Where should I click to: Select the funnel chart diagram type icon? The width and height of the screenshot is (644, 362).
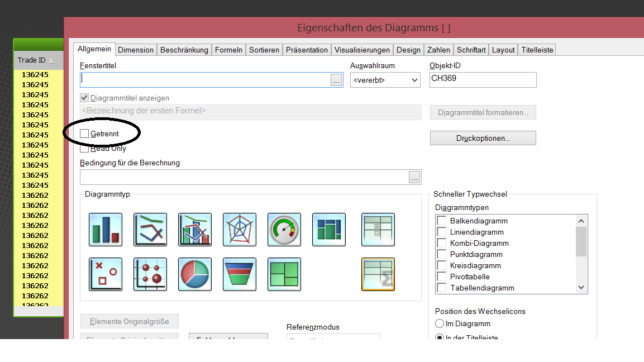click(240, 274)
